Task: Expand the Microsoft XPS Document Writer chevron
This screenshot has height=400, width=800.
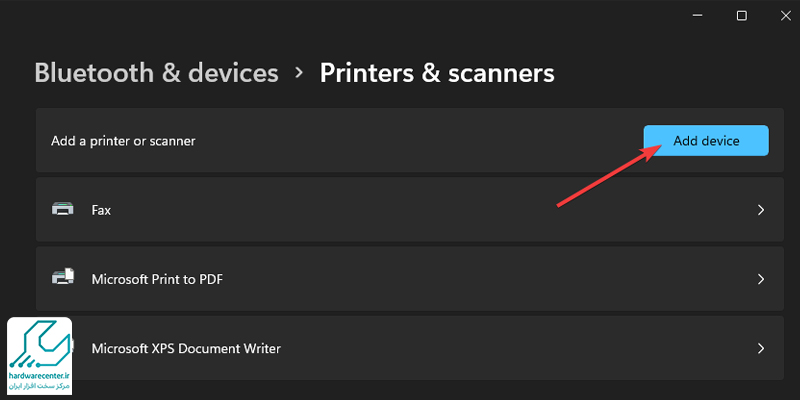Action: [x=761, y=349]
